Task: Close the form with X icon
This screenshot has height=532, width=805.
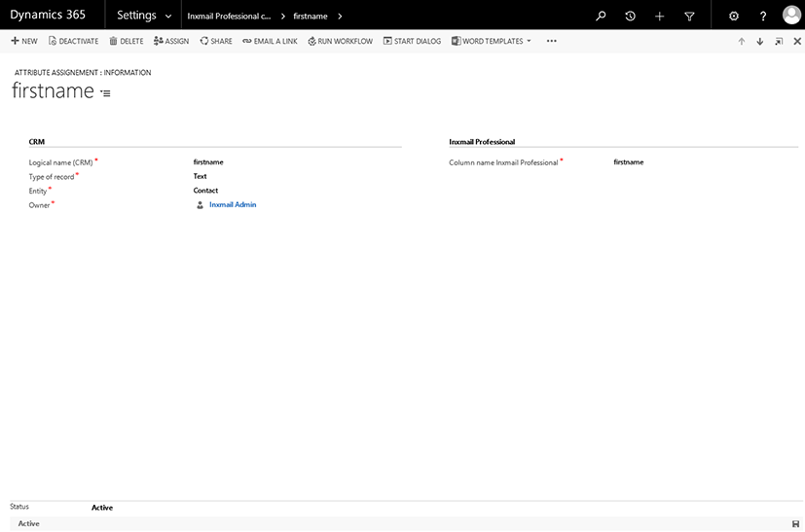Action: pos(797,42)
